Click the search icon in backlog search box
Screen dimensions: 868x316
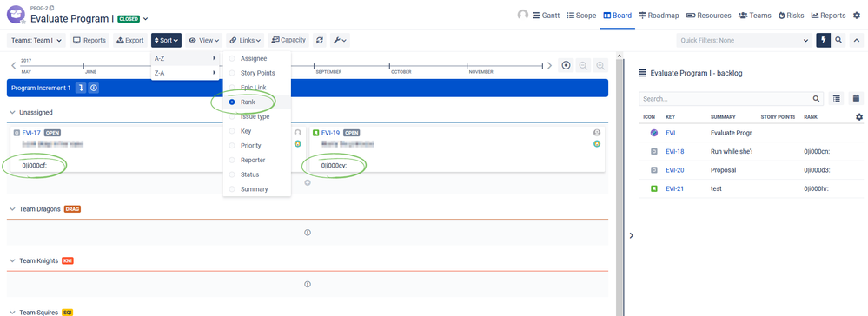coord(816,99)
